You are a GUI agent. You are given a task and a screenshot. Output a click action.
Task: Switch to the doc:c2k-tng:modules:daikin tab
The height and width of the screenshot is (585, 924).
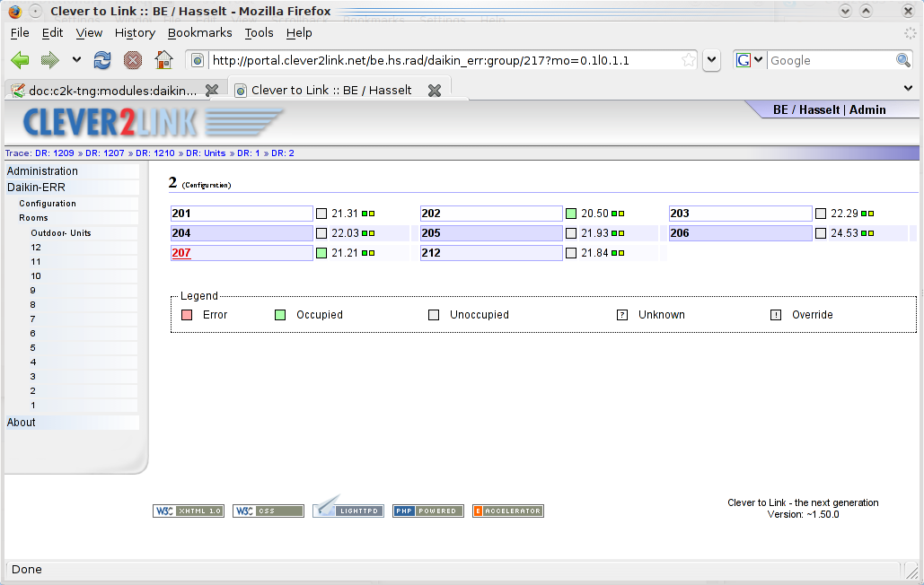(113, 91)
